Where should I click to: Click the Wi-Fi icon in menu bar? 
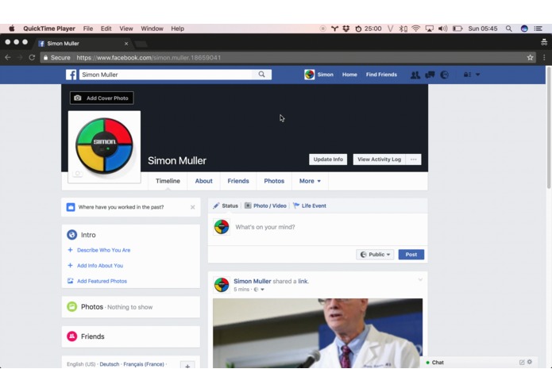click(415, 29)
